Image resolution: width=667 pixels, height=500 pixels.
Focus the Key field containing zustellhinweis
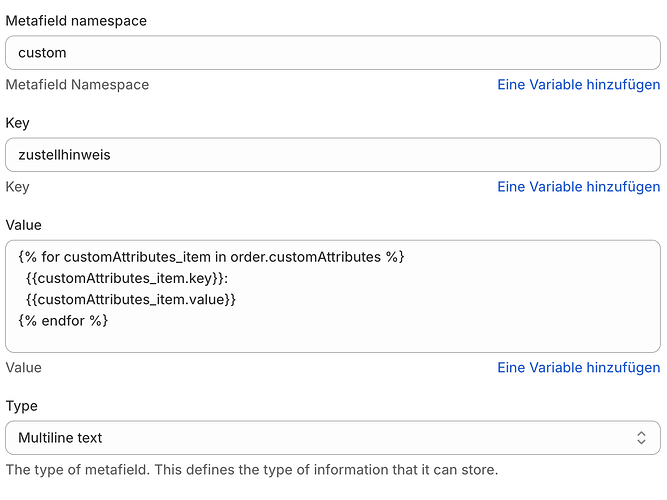(x=332, y=155)
